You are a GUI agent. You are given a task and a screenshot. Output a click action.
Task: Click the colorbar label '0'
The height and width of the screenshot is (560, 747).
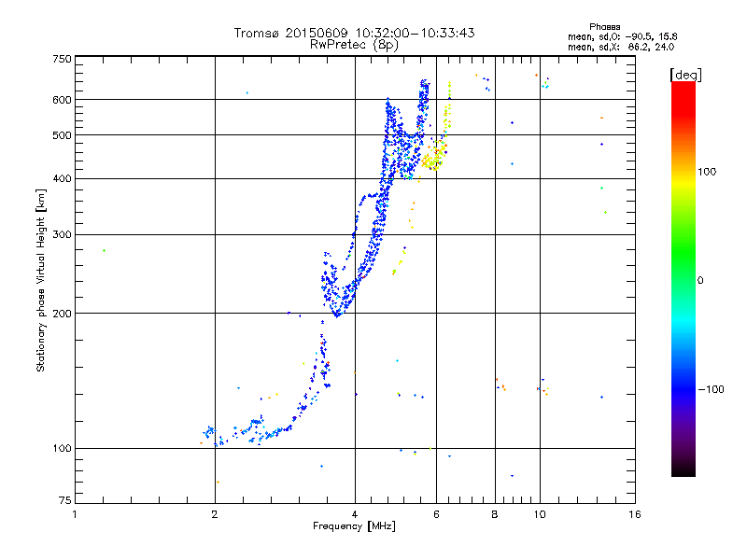click(700, 281)
